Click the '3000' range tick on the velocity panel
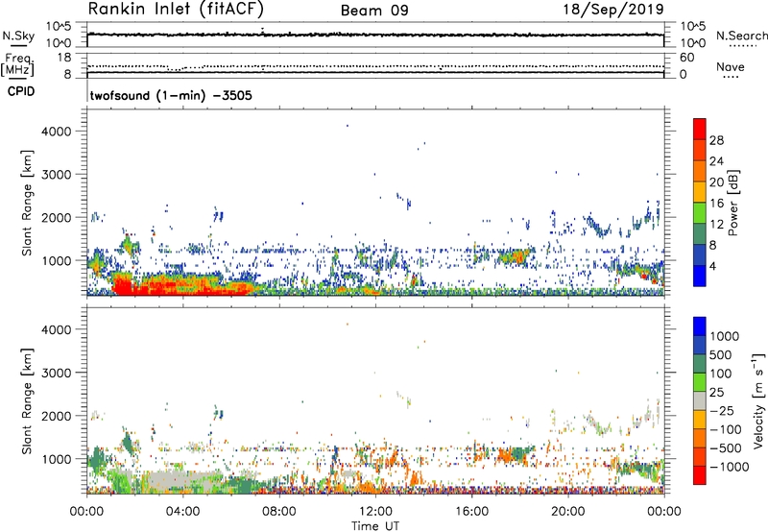 click(56, 373)
